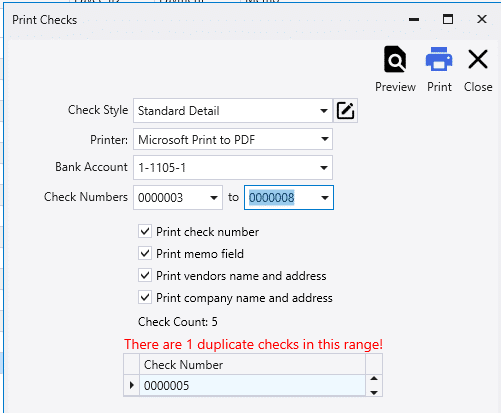This screenshot has width=501, height=413.
Task: Click the Preview magnifier document icon
Action: [395, 59]
